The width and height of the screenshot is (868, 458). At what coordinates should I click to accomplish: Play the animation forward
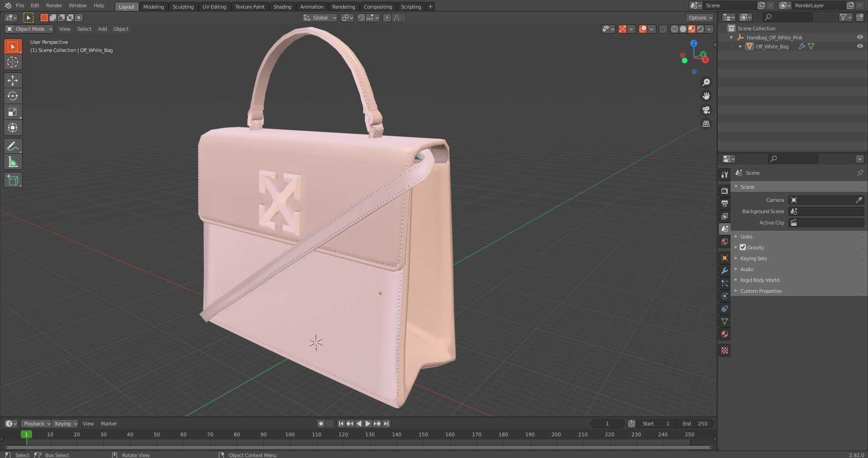pos(368,424)
